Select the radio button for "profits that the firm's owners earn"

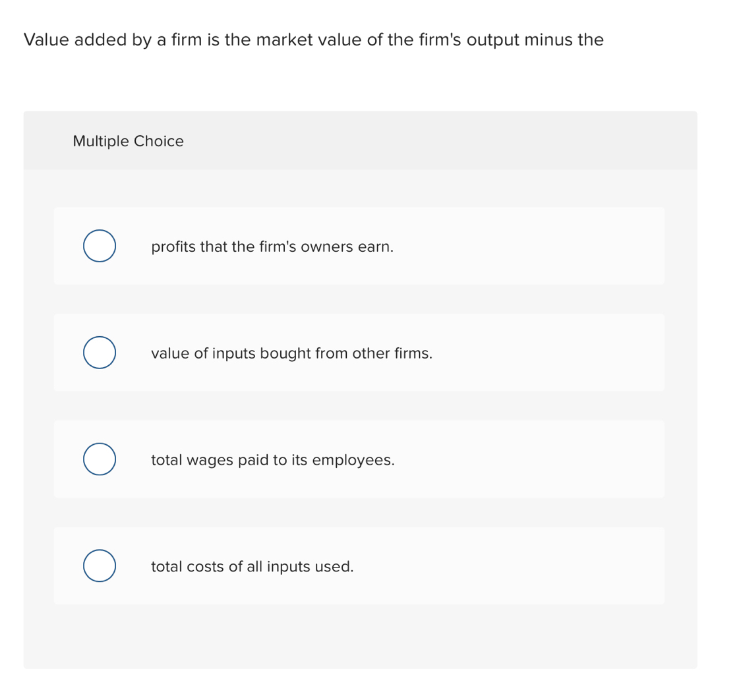click(x=100, y=247)
